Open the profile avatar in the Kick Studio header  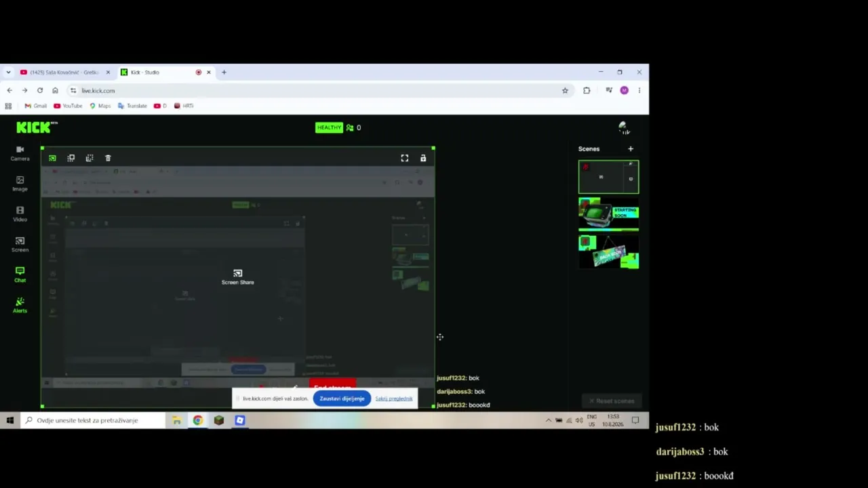[x=624, y=127]
